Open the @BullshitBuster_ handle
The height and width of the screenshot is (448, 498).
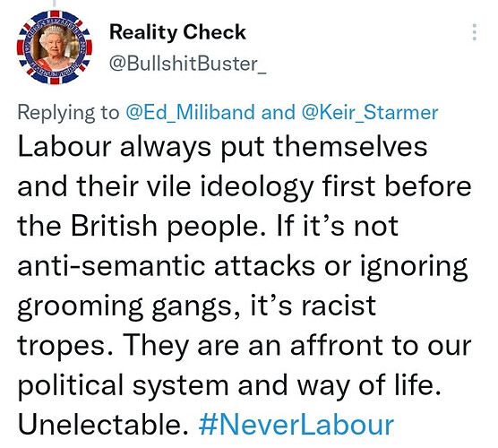click(188, 64)
